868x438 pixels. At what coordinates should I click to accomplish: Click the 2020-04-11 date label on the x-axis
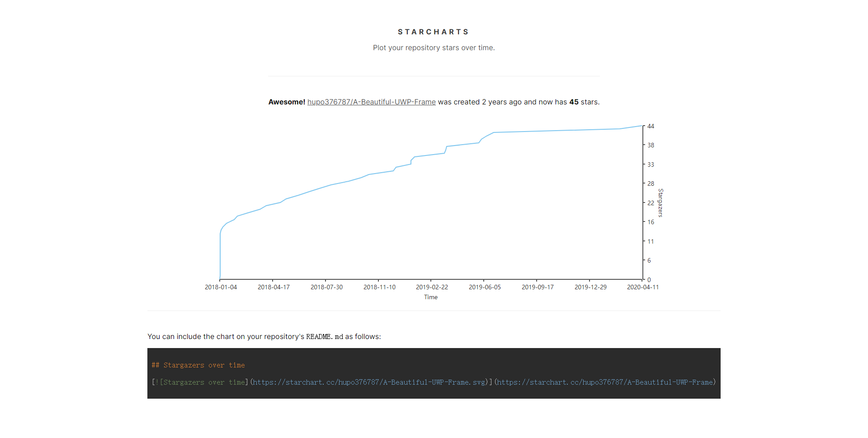click(643, 287)
